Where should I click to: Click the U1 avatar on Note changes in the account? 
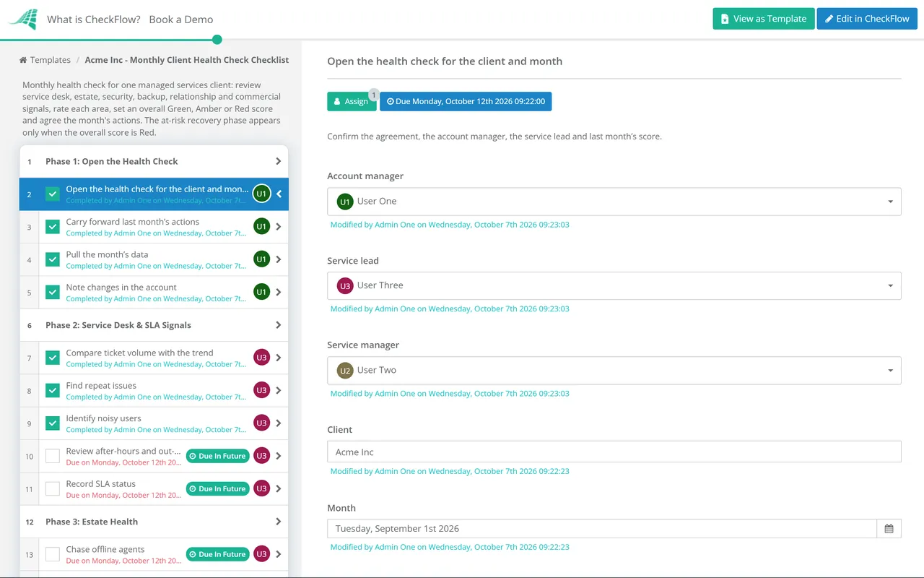(x=261, y=292)
